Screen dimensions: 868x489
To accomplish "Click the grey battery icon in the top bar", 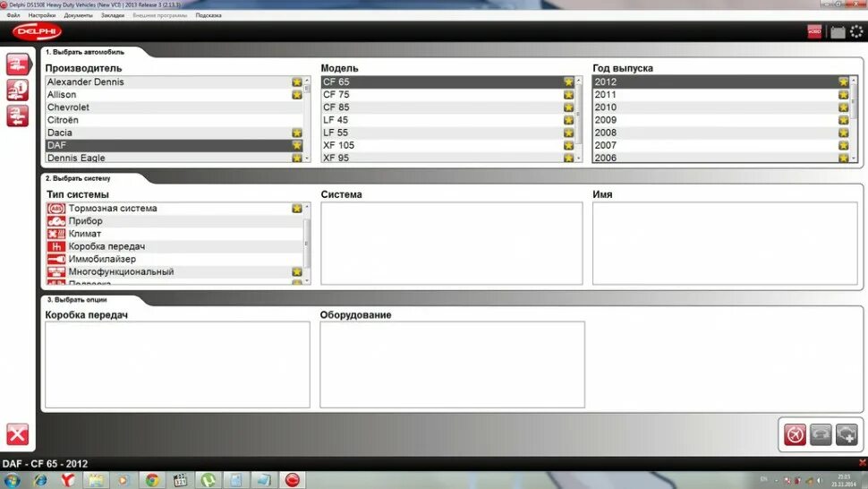I will click(x=838, y=32).
